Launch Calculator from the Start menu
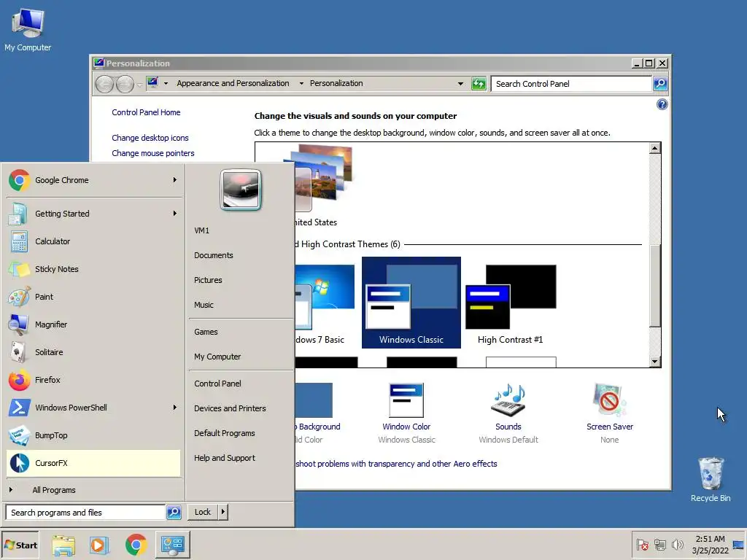The height and width of the screenshot is (560, 747). (93, 241)
